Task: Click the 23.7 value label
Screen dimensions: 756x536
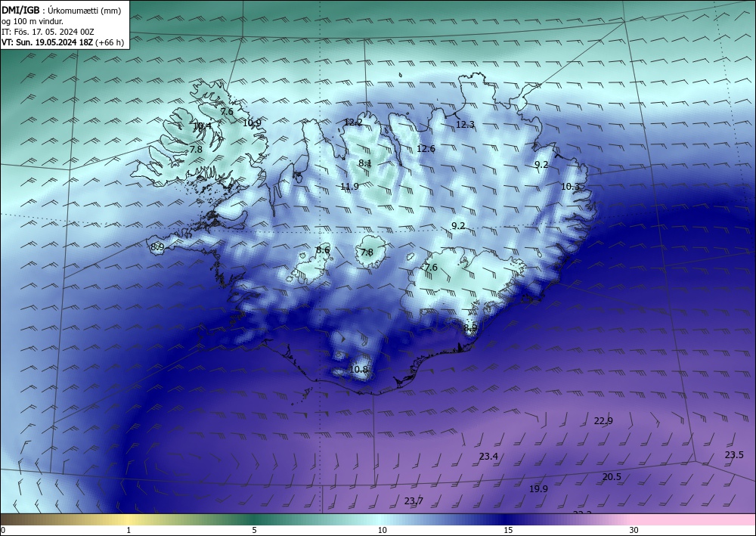Action: [x=414, y=500]
